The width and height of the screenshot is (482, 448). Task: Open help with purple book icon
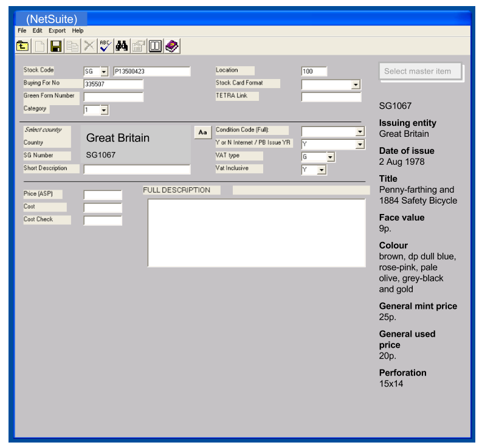(x=172, y=46)
